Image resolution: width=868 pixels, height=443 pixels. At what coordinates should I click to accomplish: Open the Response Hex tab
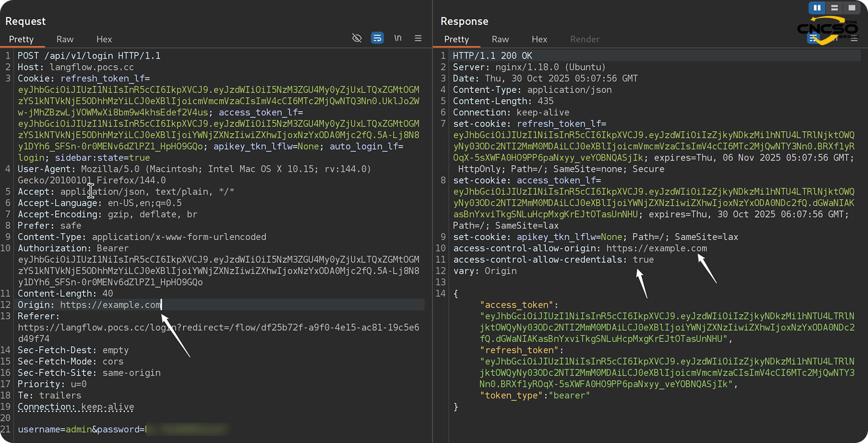point(539,39)
